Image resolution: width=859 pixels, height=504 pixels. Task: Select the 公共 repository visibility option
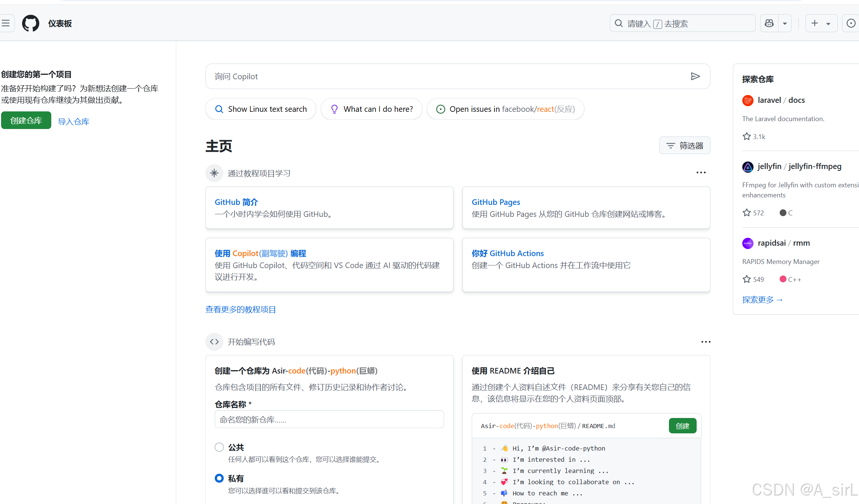(x=219, y=447)
